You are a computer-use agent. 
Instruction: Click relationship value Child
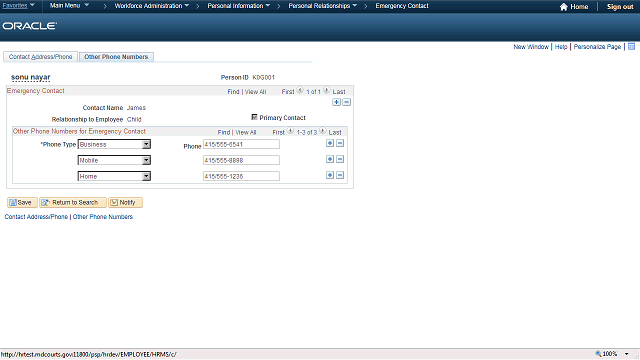coord(134,120)
